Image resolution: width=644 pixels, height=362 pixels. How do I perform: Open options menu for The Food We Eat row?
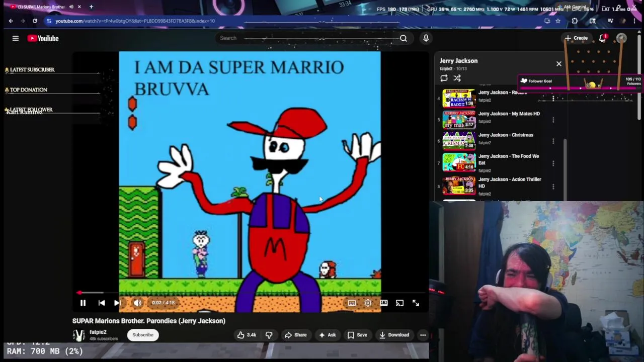(553, 163)
